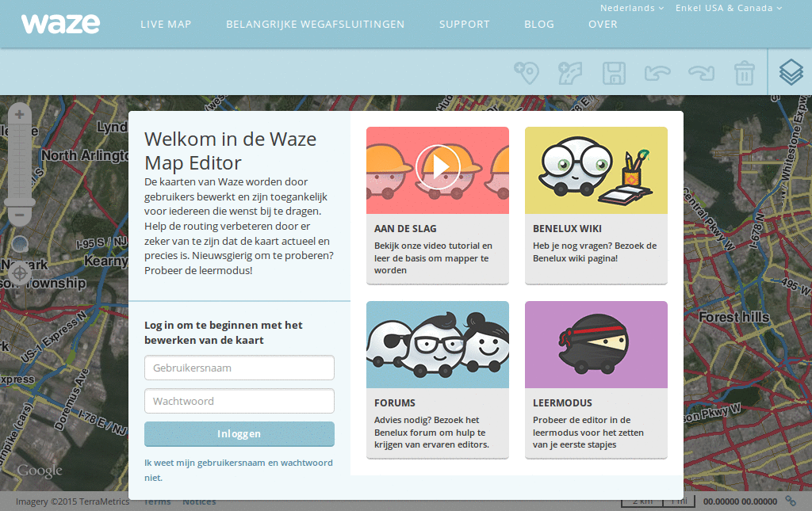The width and height of the screenshot is (812, 511).
Task: Click the undo arrow icon
Action: [x=657, y=72]
